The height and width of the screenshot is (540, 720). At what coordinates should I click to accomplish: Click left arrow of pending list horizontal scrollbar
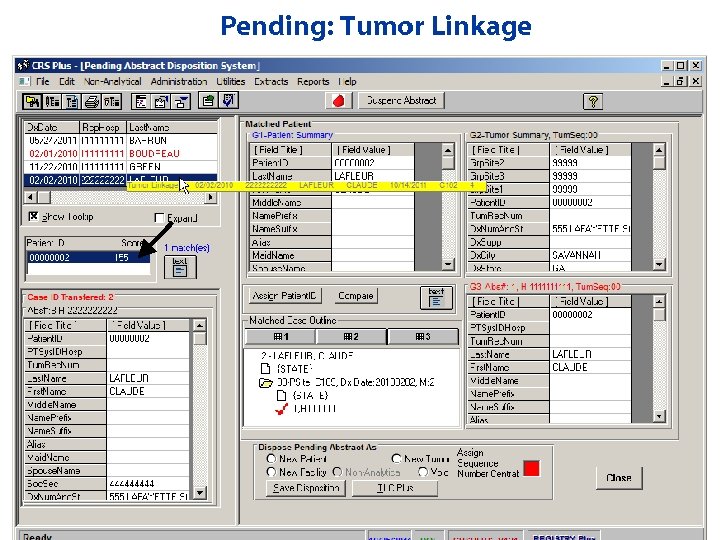click(30, 197)
